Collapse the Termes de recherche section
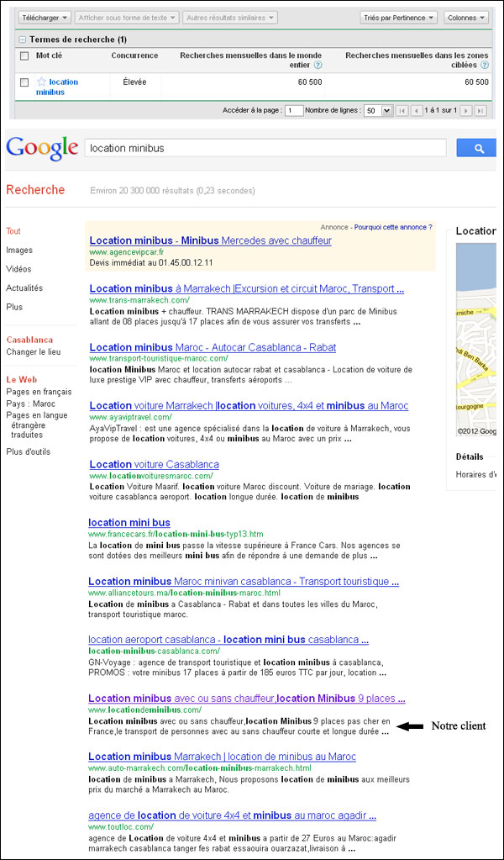The image size is (504, 860). click(x=23, y=40)
